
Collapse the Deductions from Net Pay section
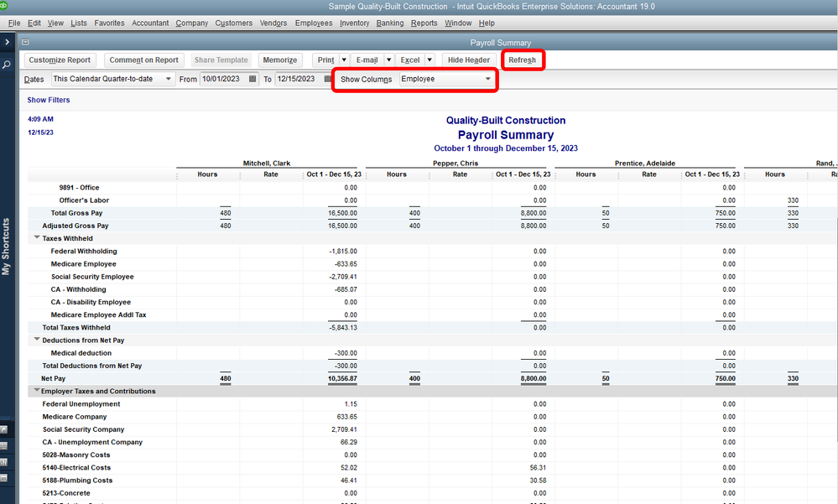[x=37, y=339]
